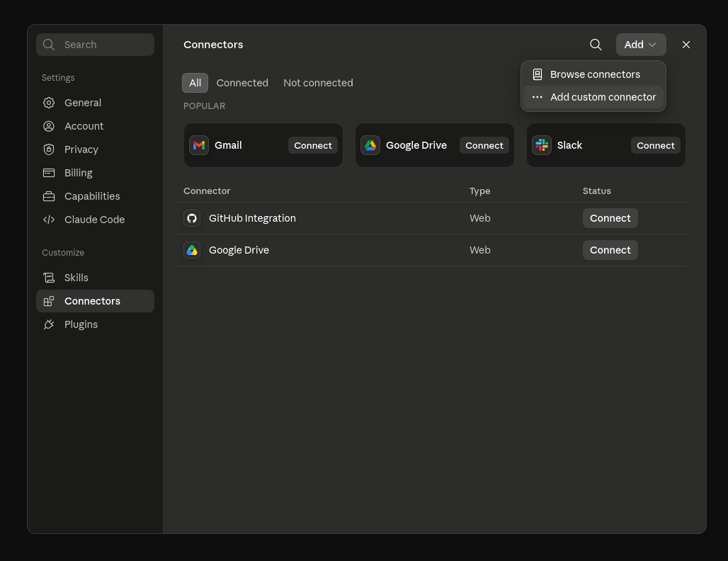Image resolution: width=728 pixels, height=561 pixels.
Task: Choose Add custom connector from menu
Action: 593,97
